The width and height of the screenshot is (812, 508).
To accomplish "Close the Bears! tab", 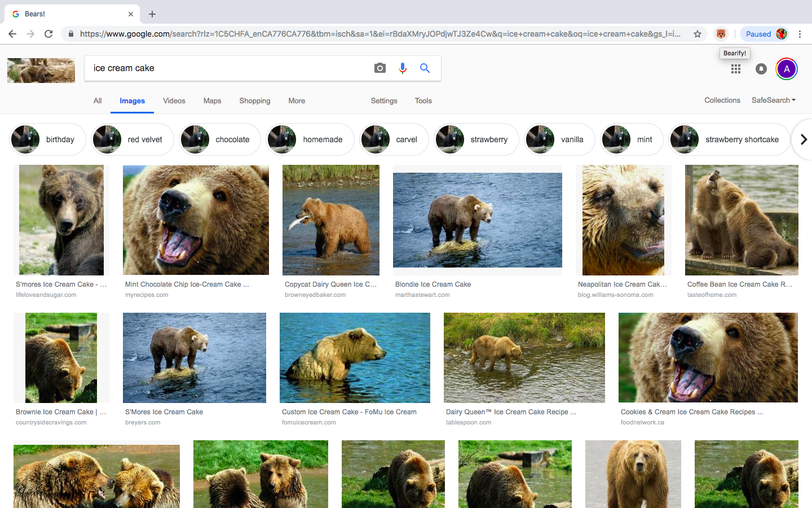I will click(131, 14).
